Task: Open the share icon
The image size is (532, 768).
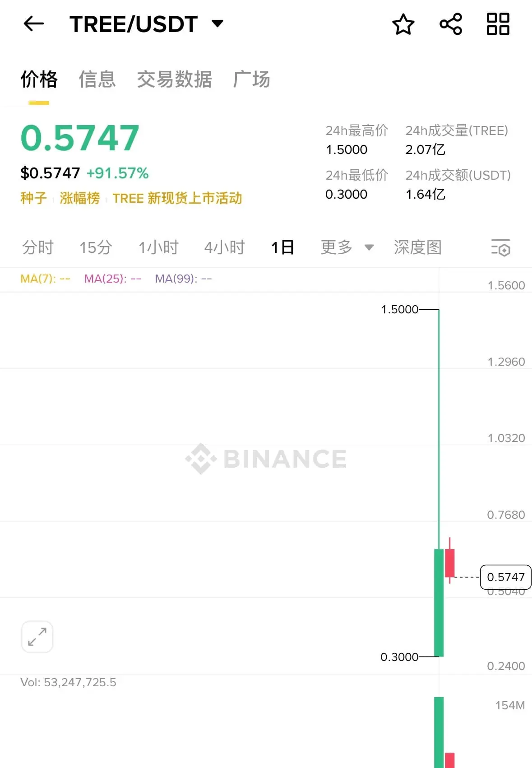Action: tap(451, 24)
